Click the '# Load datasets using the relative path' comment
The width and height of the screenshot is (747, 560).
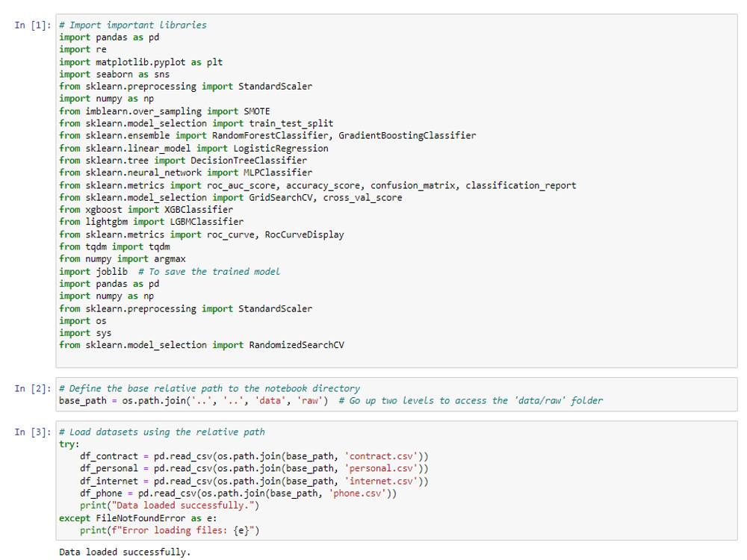point(162,432)
